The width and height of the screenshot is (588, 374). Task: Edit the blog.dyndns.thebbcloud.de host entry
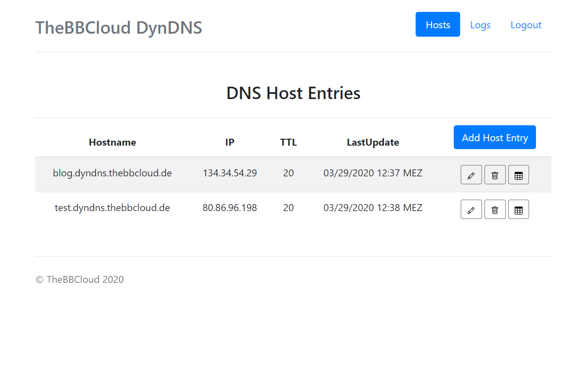coord(471,175)
